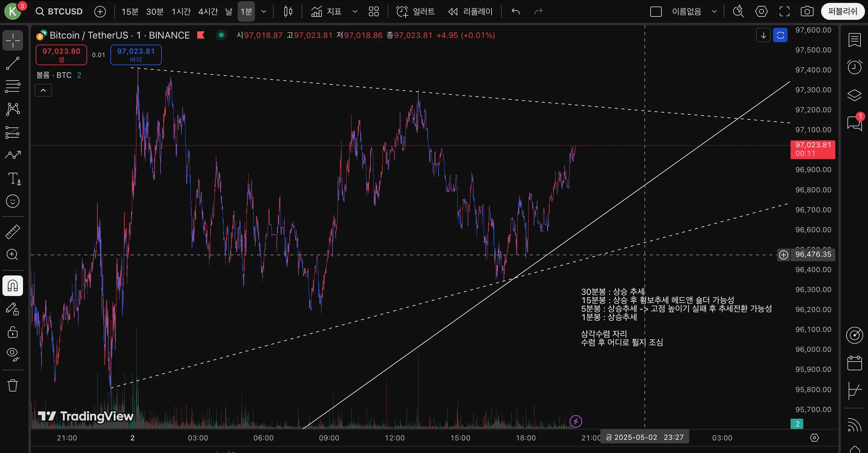Add a symbol to compare with plus
The image size is (868, 453).
[x=100, y=11]
